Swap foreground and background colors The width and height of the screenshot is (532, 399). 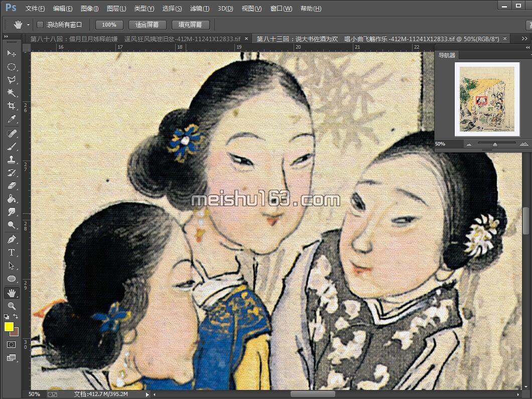(x=16, y=317)
